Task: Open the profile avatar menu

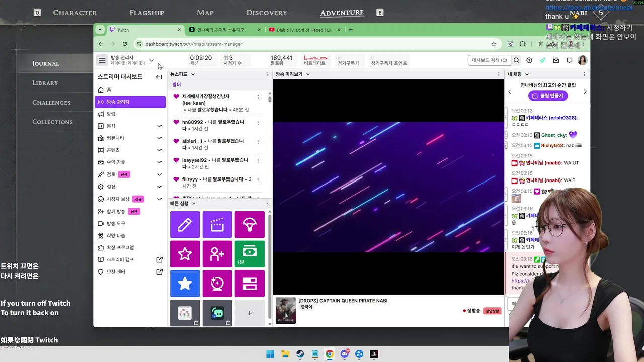Action: (x=582, y=60)
